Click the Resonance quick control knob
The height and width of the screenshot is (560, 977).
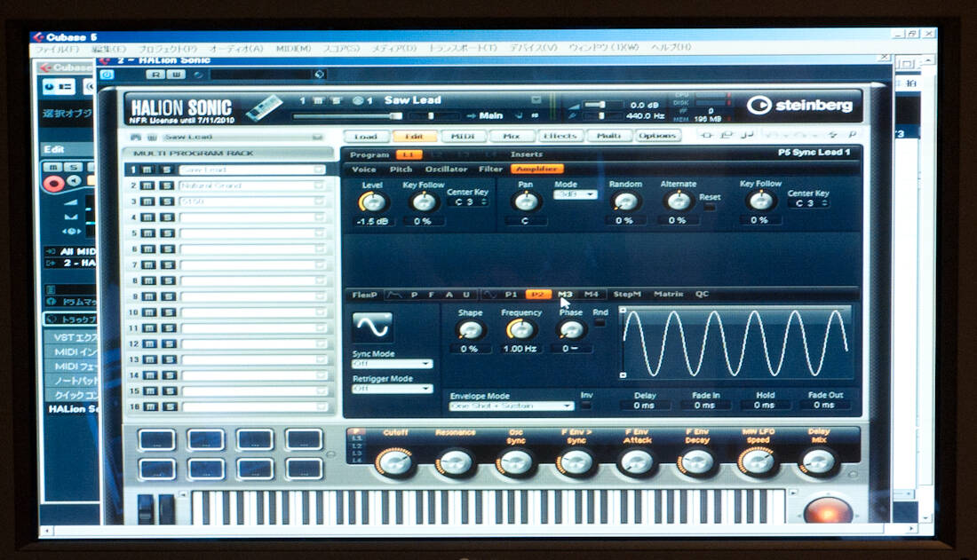click(x=456, y=463)
